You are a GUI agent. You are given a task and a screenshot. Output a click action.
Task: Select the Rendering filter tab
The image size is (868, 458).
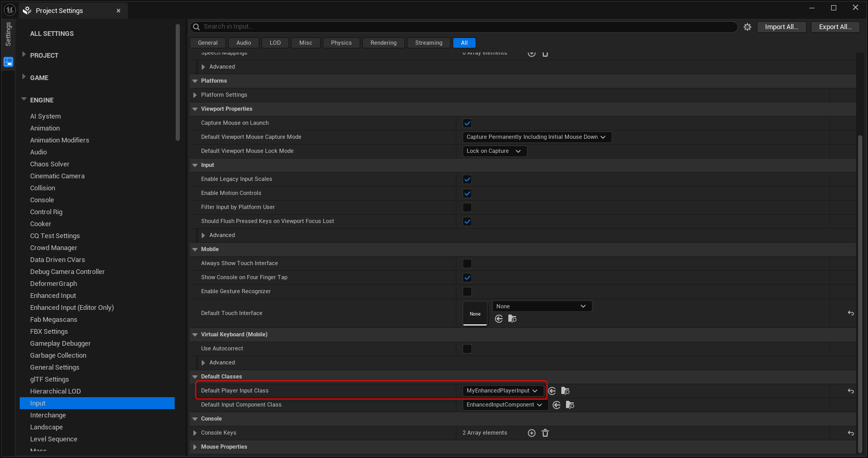(384, 43)
